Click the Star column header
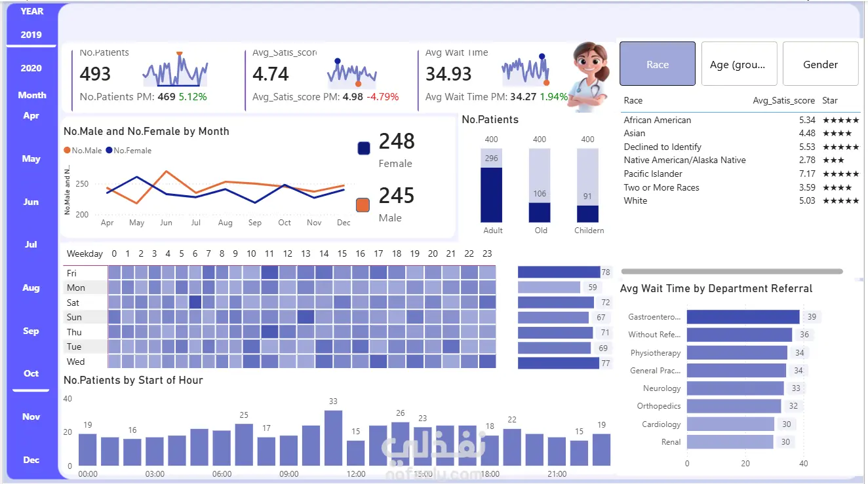Image resolution: width=868 pixels, height=484 pixels. pyautogui.click(x=830, y=101)
